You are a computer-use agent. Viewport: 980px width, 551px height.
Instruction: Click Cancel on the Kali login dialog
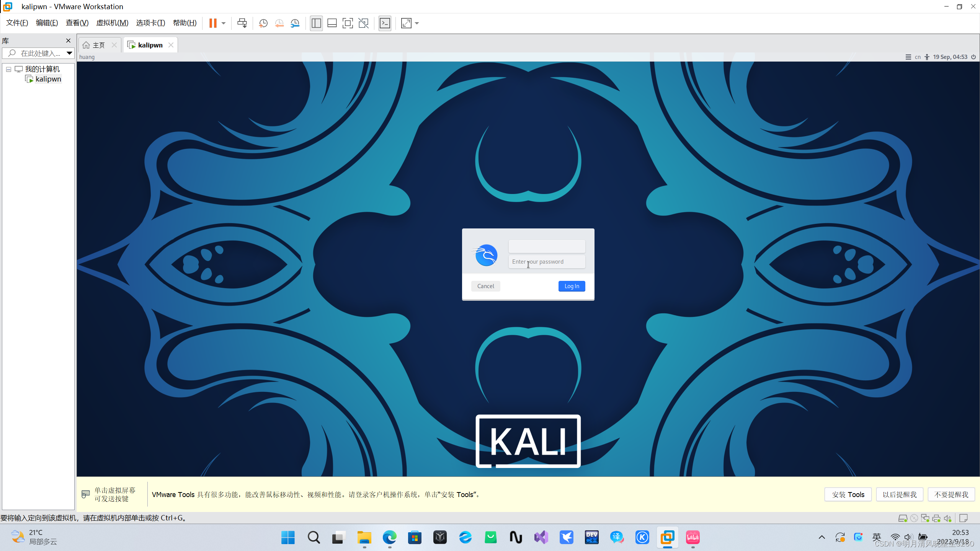485,286
